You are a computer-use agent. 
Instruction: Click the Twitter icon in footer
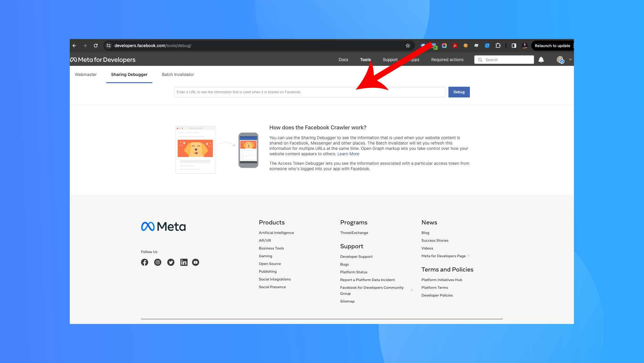(170, 262)
